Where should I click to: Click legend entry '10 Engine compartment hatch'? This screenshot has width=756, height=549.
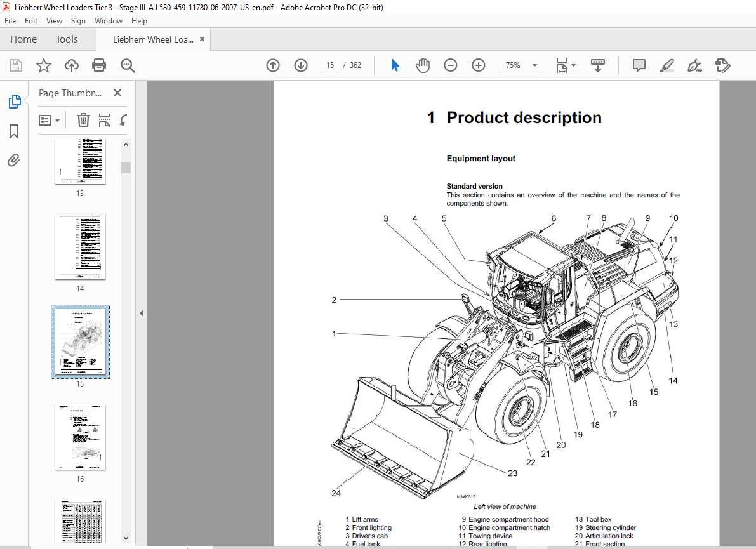[x=505, y=528]
